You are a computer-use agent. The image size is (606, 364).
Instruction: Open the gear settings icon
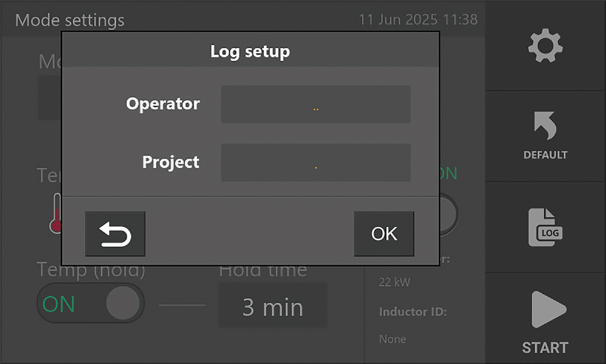545,46
